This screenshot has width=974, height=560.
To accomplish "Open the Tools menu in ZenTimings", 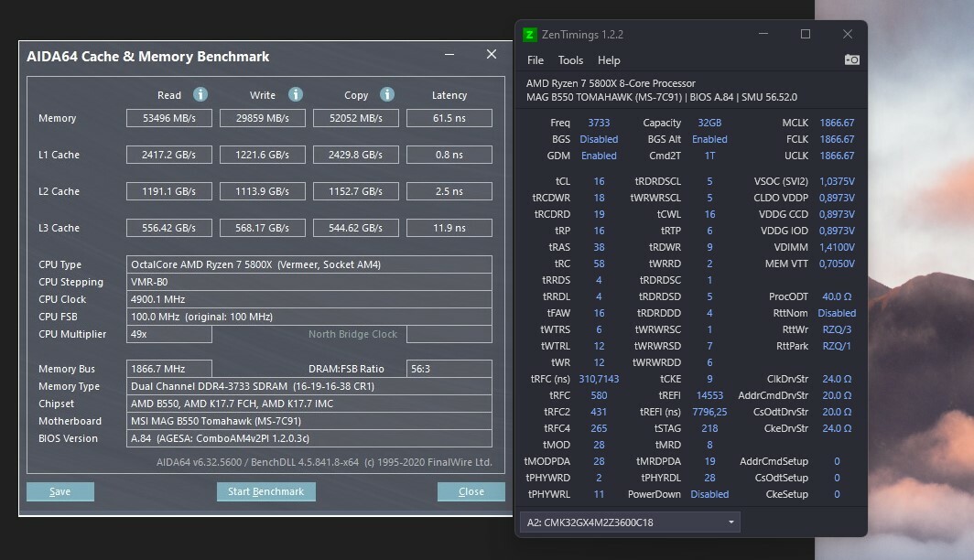I will point(570,60).
